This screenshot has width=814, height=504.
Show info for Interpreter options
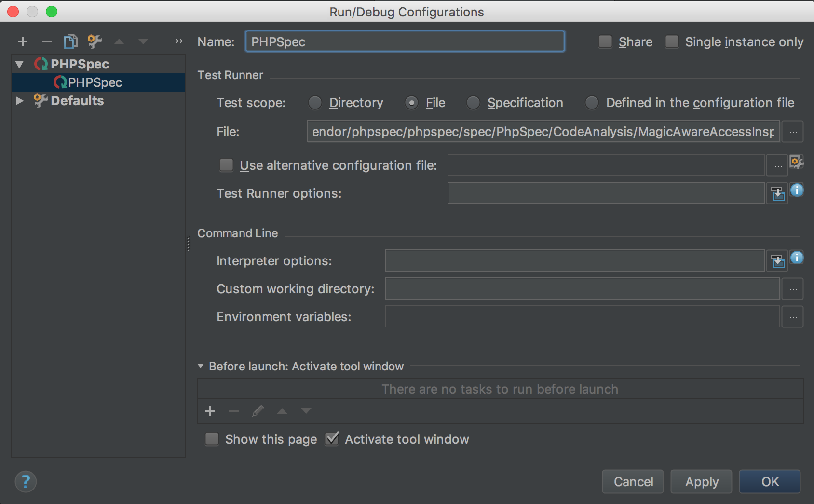[x=797, y=258]
